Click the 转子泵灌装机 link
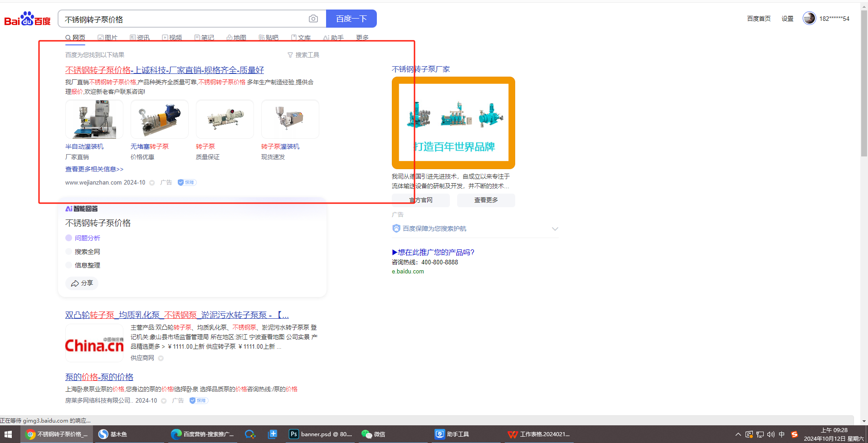The image size is (868, 443). pos(280,146)
